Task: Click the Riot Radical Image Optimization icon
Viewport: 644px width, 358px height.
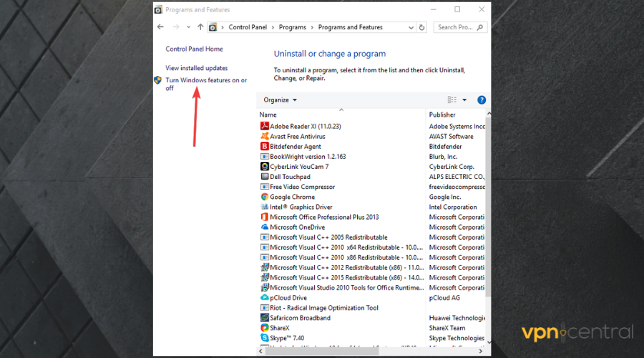Action: 265,308
